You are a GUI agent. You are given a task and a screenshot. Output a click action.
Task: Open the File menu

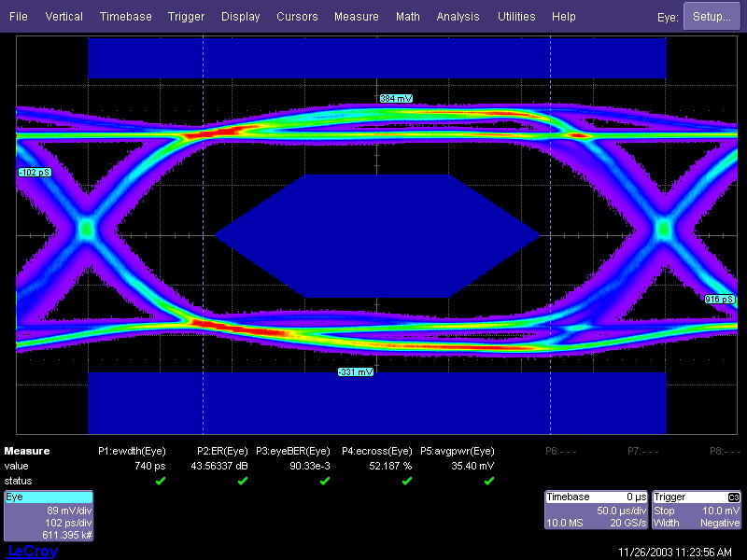[19, 17]
